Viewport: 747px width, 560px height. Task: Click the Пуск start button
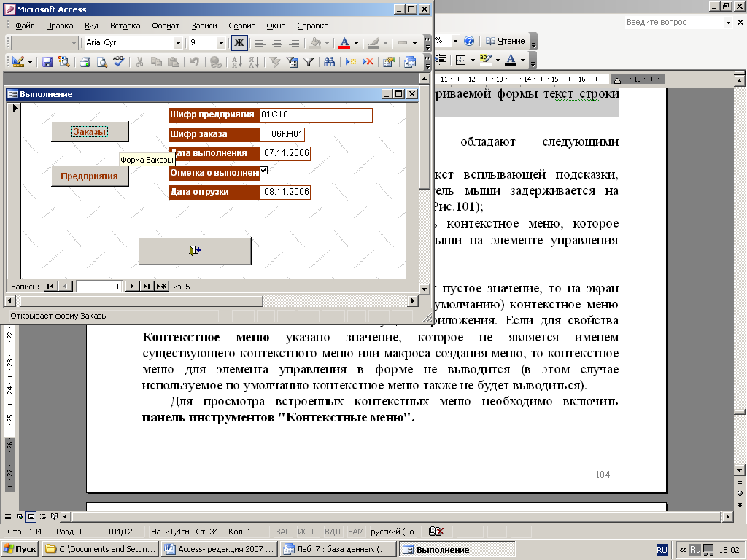click(x=20, y=549)
